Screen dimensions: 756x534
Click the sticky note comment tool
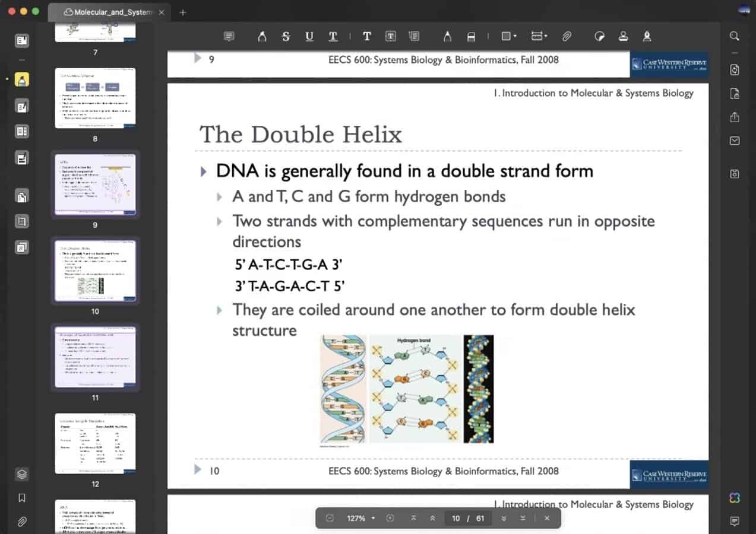pos(229,37)
